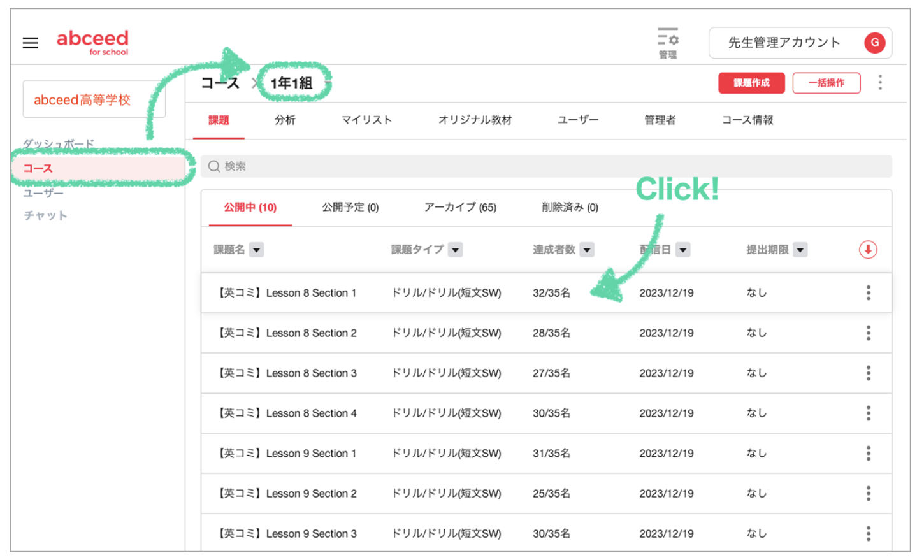The width and height of the screenshot is (924, 560).
Task: Open the hamburger menu
Action: (x=30, y=43)
